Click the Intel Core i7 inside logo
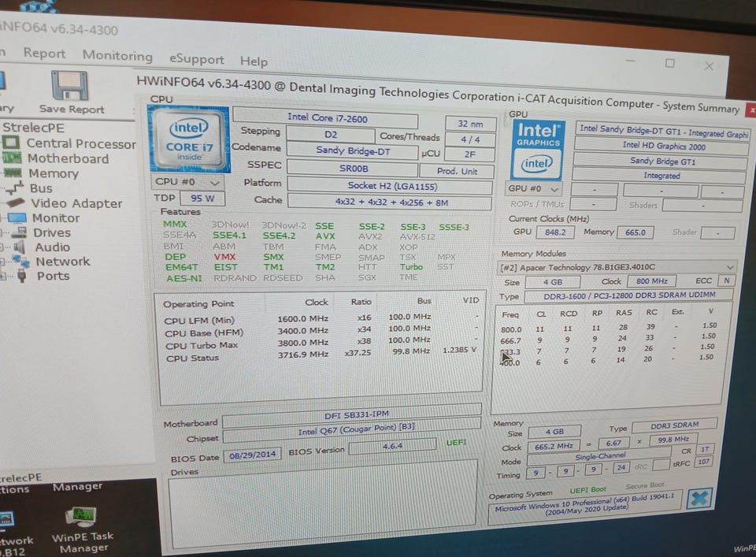The image size is (756, 557). click(x=189, y=139)
